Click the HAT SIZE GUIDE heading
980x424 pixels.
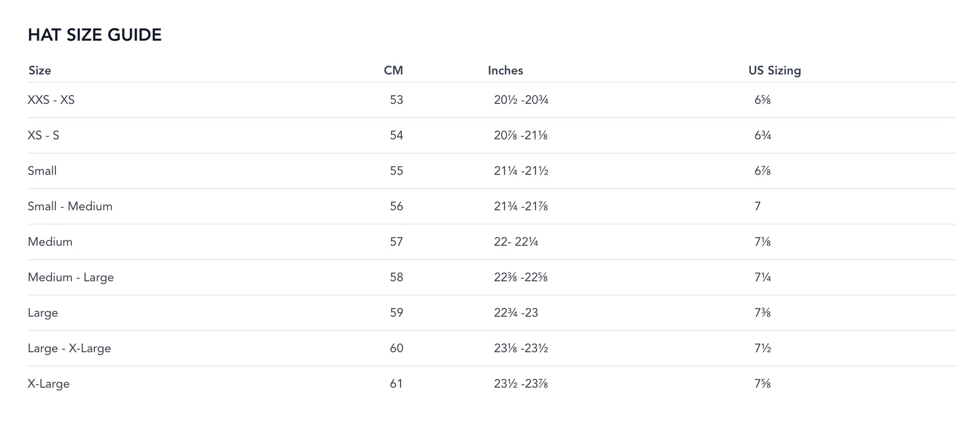point(95,35)
